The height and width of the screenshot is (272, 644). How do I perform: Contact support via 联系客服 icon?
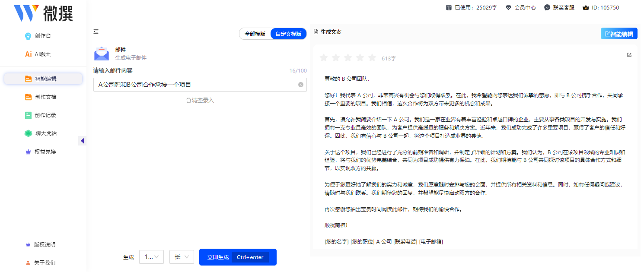click(x=559, y=7)
